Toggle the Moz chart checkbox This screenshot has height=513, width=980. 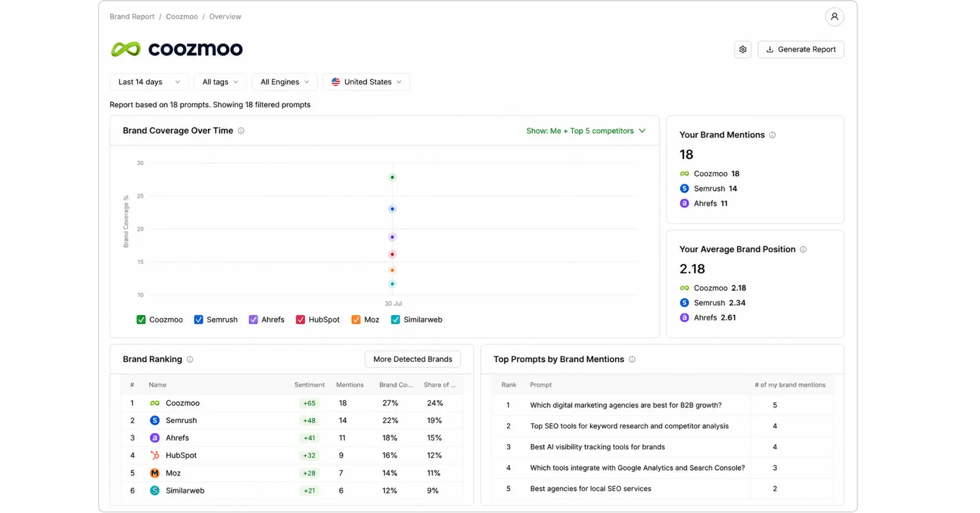click(356, 320)
